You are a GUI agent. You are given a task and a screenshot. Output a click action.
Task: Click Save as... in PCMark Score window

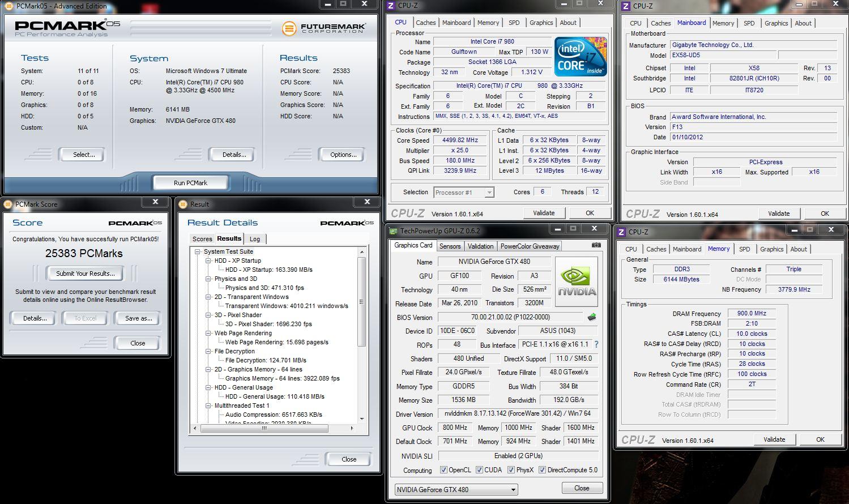138,318
